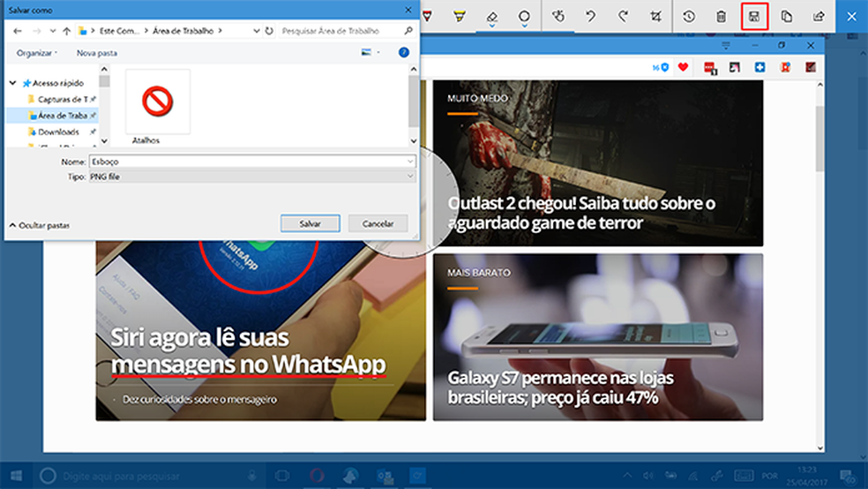Viewport: 868px width, 489px height.
Task: Open the Organizar menu
Action: tap(36, 53)
